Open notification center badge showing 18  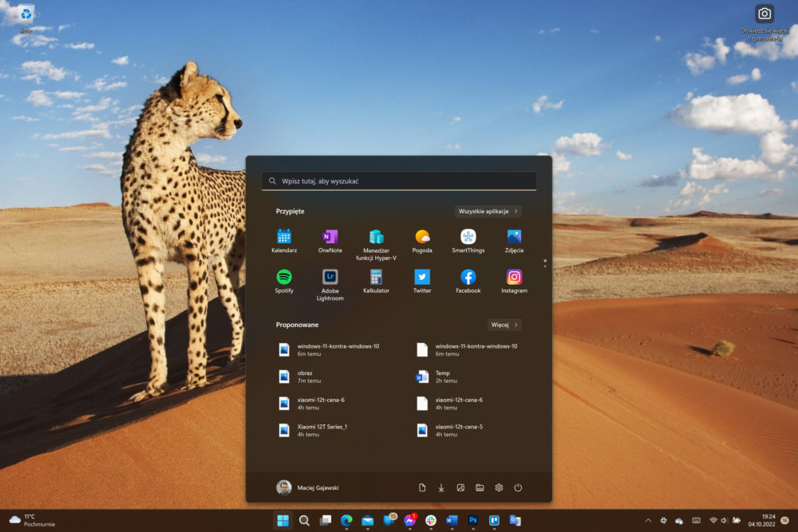tap(784, 520)
